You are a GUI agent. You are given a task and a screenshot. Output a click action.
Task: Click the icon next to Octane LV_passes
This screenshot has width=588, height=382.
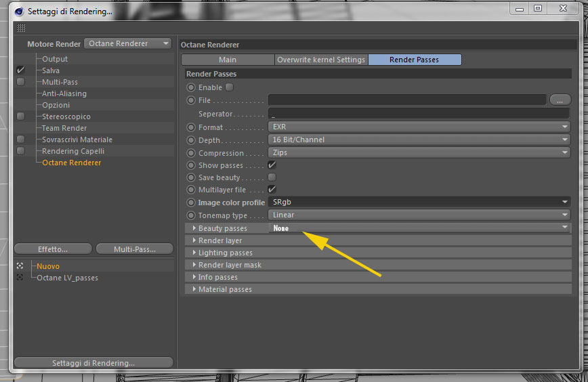(20, 278)
